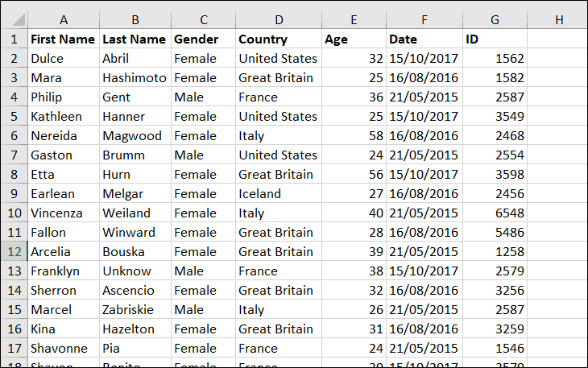Select row 1 header
588x368 pixels.
[x=14, y=39]
